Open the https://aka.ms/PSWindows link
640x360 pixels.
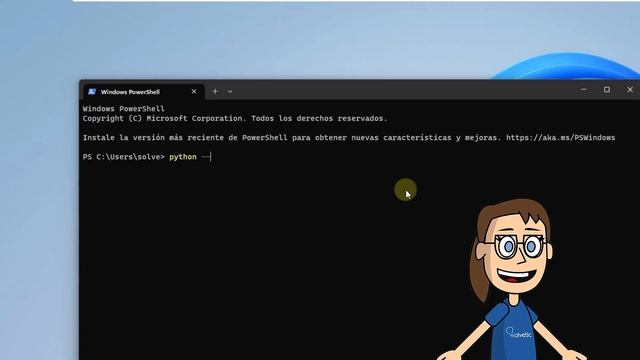[x=560, y=138]
